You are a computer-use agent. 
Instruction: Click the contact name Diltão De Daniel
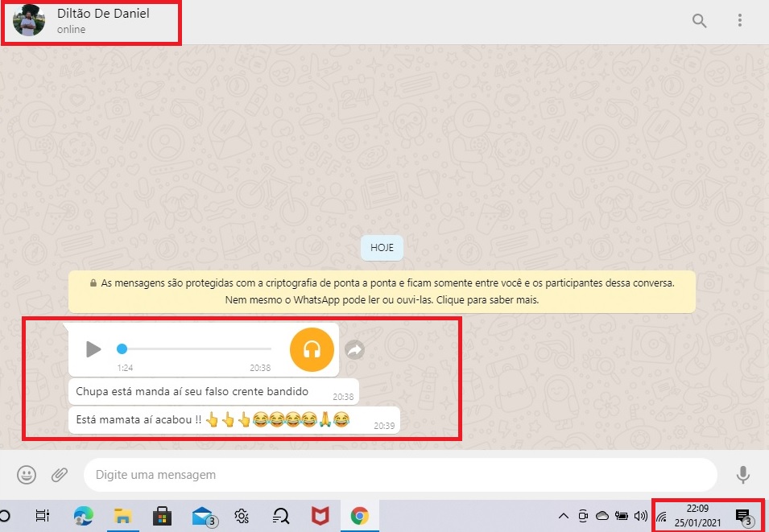(x=103, y=13)
